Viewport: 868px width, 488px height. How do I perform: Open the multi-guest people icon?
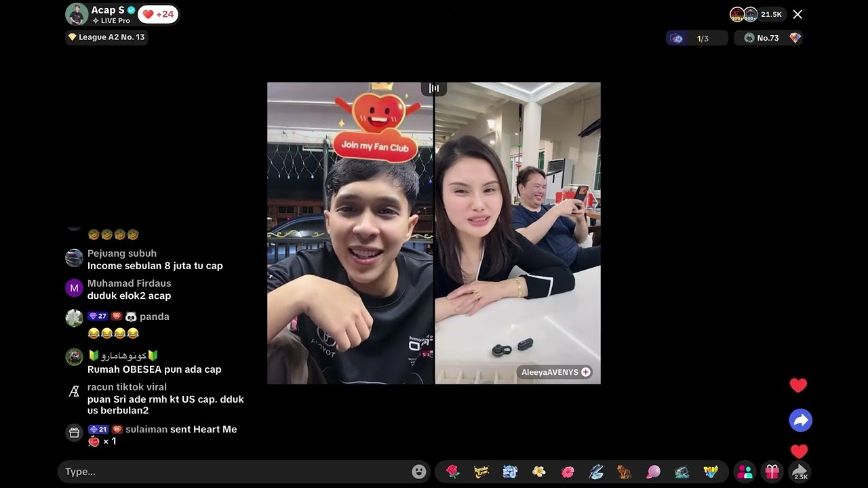pyautogui.click(x=745, y=472)
